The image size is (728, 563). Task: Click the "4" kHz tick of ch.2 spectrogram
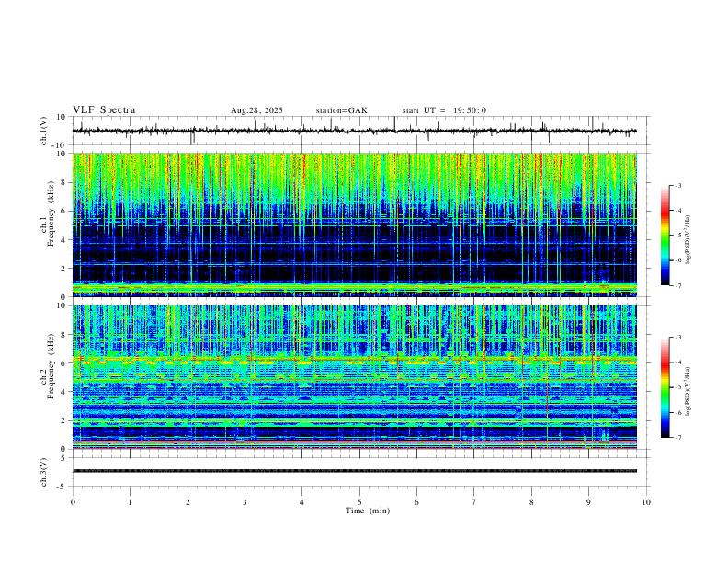pos(65,392)
